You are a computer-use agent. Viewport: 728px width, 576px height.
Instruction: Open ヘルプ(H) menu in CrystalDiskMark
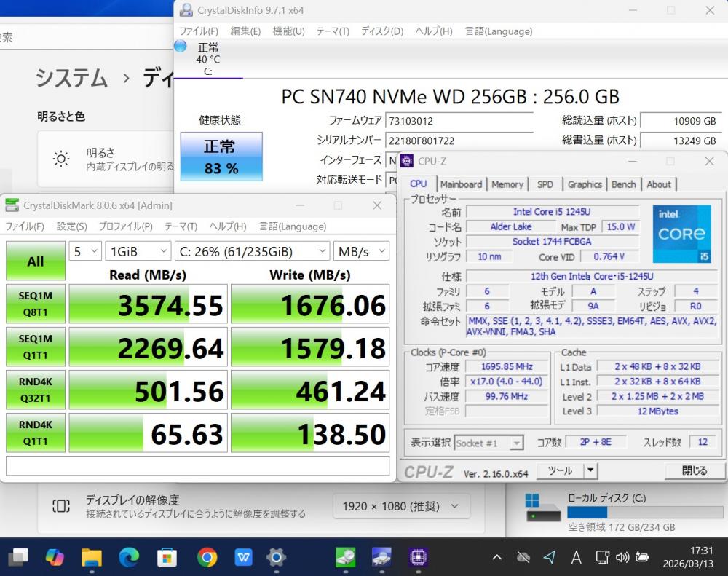pos(227,226)
